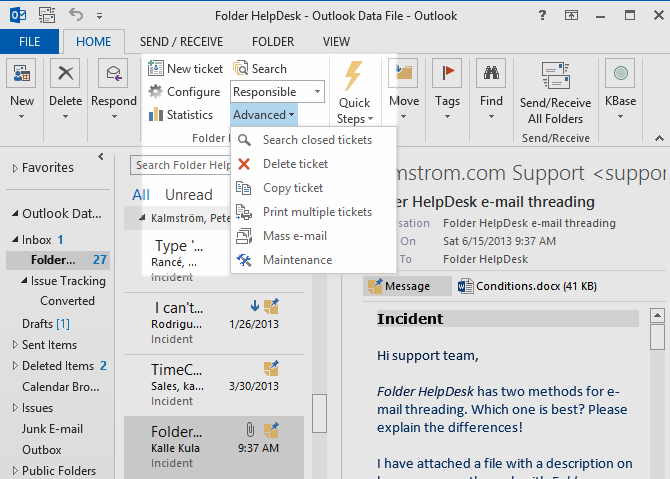Click the New items ribbon icon
Screen dimensions: 670x479
point(21,73)
